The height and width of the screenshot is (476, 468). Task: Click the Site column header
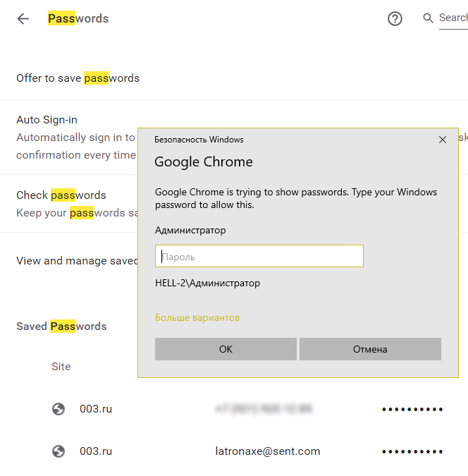click(x=61, y=367)
